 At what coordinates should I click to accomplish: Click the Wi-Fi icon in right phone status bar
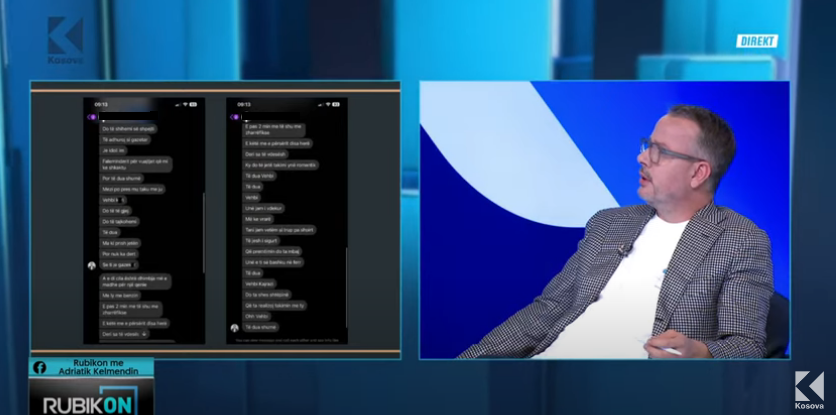point(328,105)
